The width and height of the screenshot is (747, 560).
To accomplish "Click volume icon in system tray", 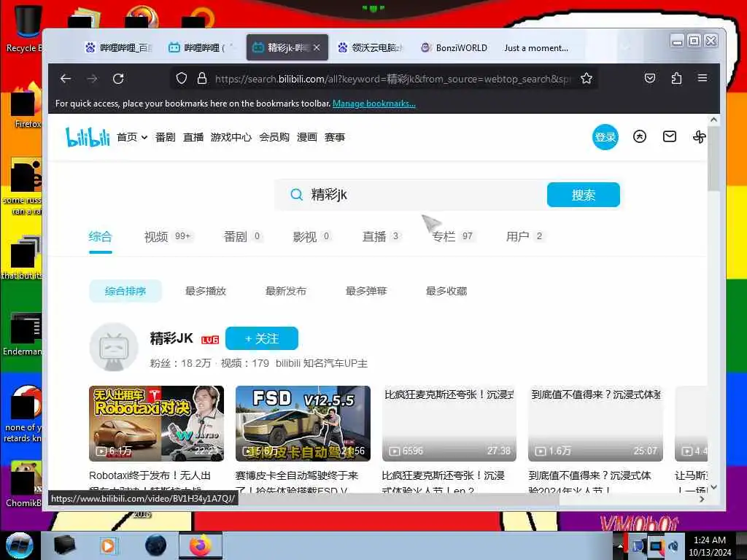I will coord(673,545).
